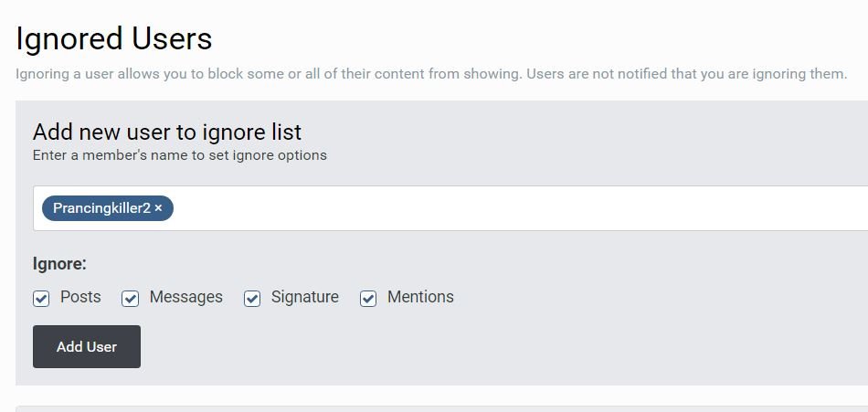Remove the Prancingkiller2 tag with its ×
Image resolution: width=868 pixels, height=412 pixels.
[158, 208]
